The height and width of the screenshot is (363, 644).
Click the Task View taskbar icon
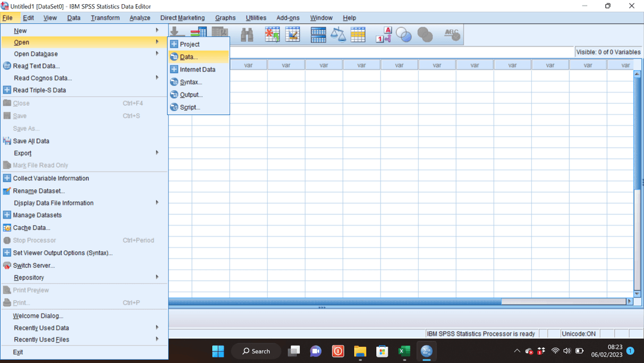point(293,351)
